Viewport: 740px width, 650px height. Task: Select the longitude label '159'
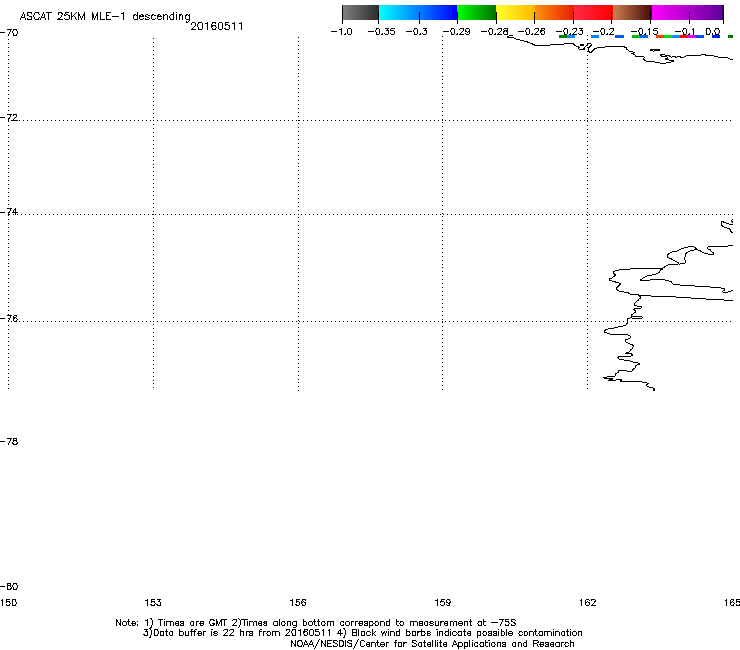pyautogui.click(x=443, y=603)
